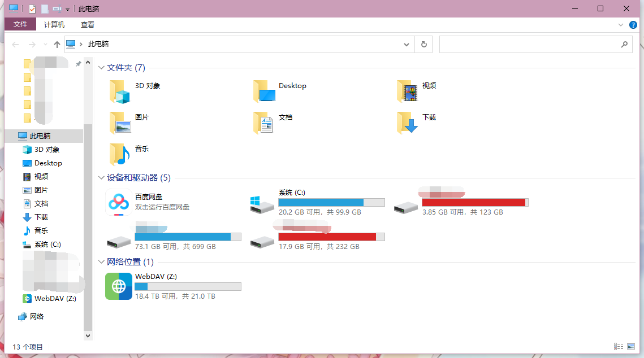Click the refresh button beside address bar
The height and width of the screenshot is (358, 644).
click(423, 44)
